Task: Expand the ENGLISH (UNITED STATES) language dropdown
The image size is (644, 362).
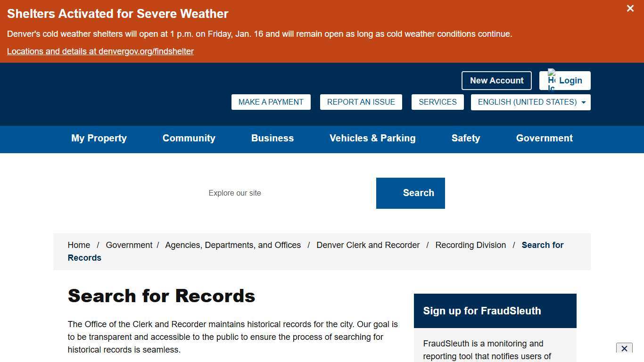Action: point(530,102)
